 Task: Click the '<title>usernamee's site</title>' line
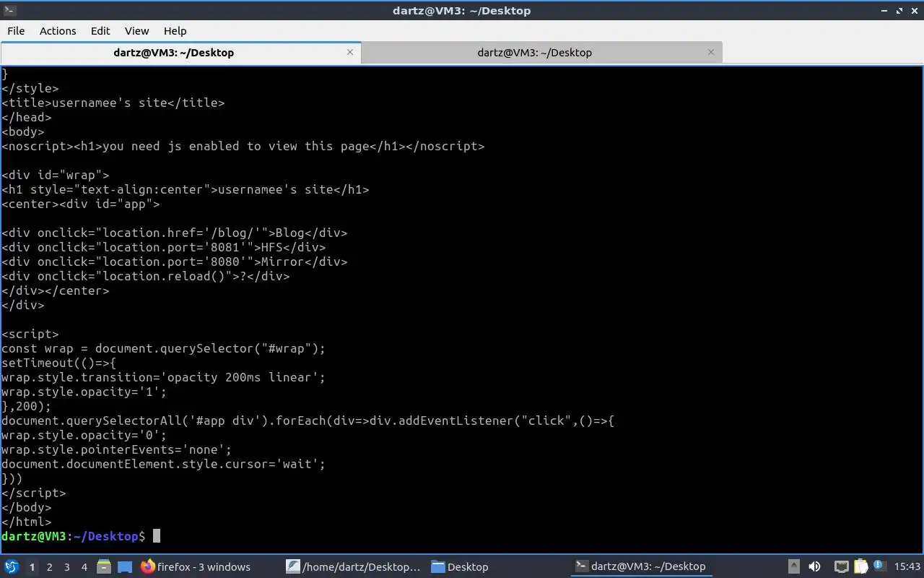[x=113, y=103]
